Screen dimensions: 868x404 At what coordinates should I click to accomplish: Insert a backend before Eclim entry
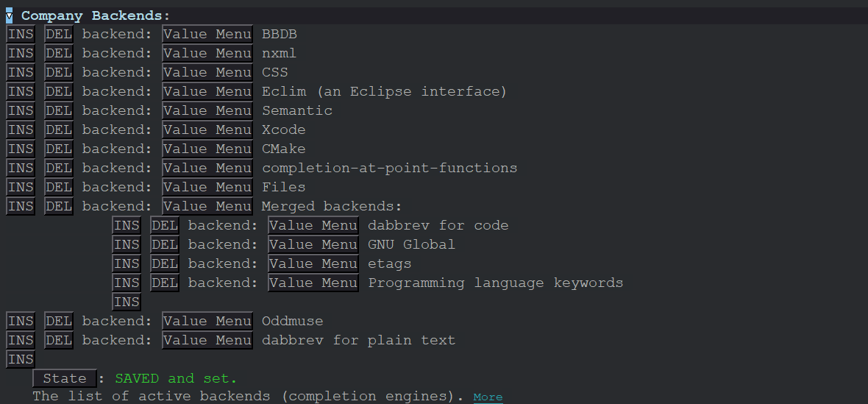point(21,92)
